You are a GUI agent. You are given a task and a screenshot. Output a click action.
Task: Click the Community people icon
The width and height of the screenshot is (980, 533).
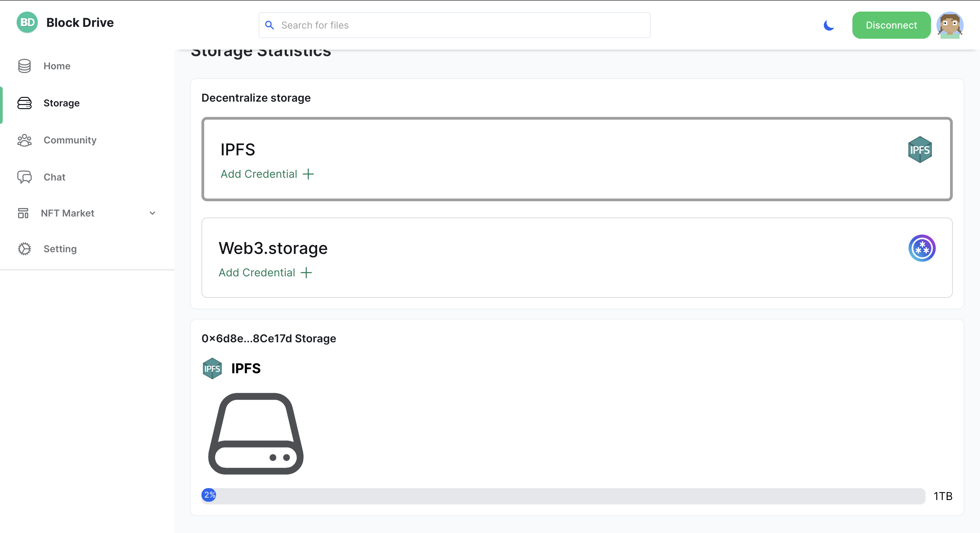pyautogui.click(x=24, y=140)
